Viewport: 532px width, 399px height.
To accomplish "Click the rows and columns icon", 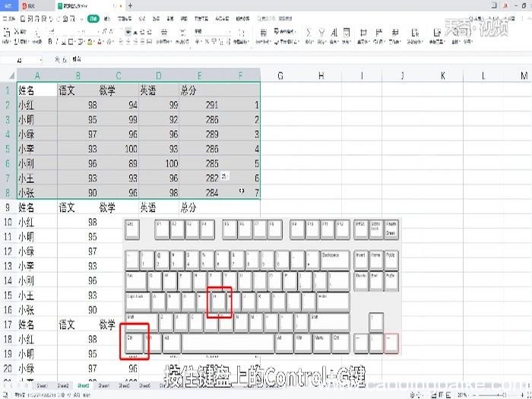I will pyautogui.click(x=378, y=33).
